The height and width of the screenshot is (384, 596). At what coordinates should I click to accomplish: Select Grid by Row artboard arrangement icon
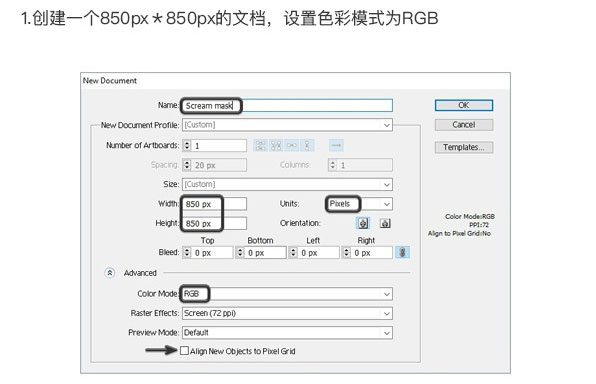260,145
